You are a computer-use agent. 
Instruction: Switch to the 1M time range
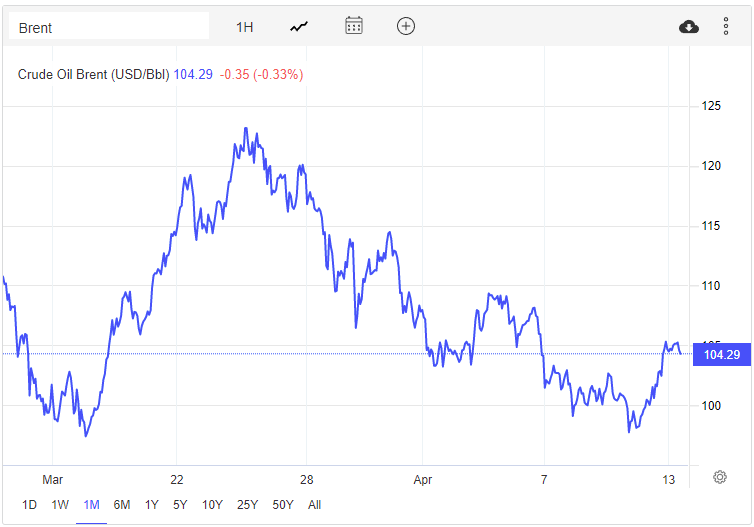tap(91, 505)
